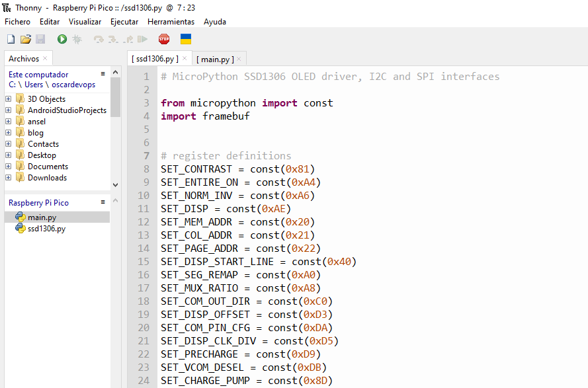
Task: Expand the ansel folder
Action: pos(8,122)
